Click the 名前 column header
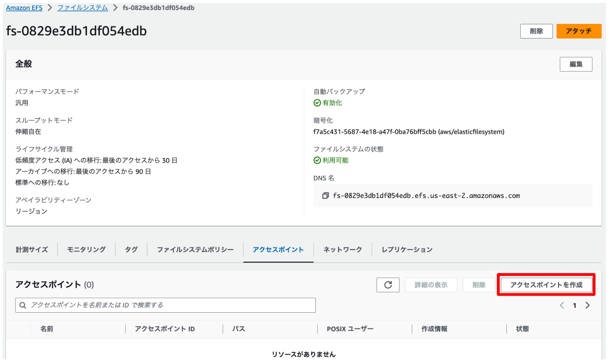The height and width of the screenshot is (364, 609). point(47,329)
